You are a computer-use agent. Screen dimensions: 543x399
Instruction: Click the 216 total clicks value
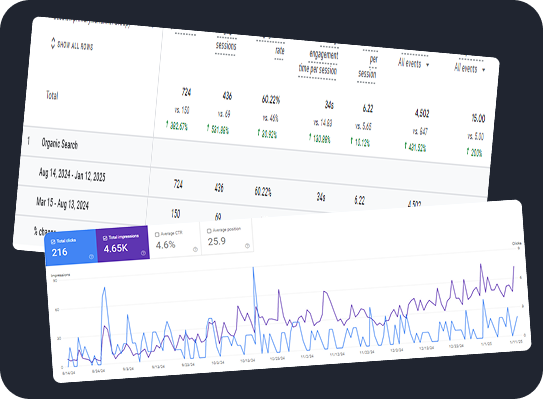coord(60,252)
